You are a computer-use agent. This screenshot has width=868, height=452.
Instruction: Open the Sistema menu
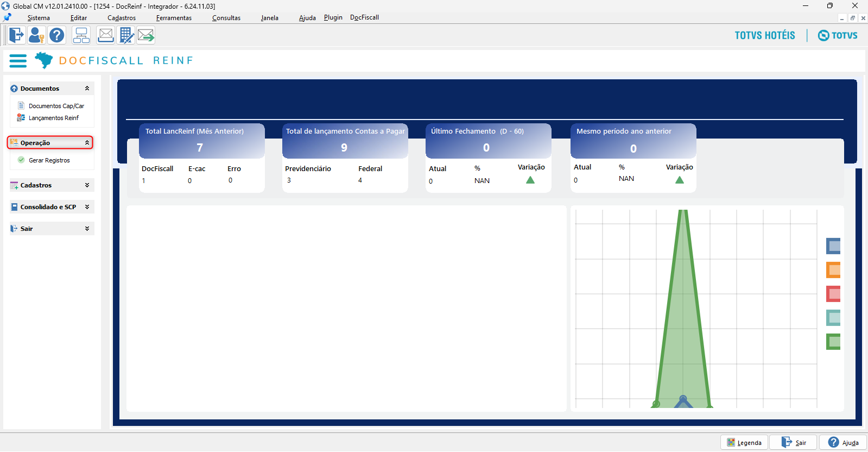(x=39, y=18)
